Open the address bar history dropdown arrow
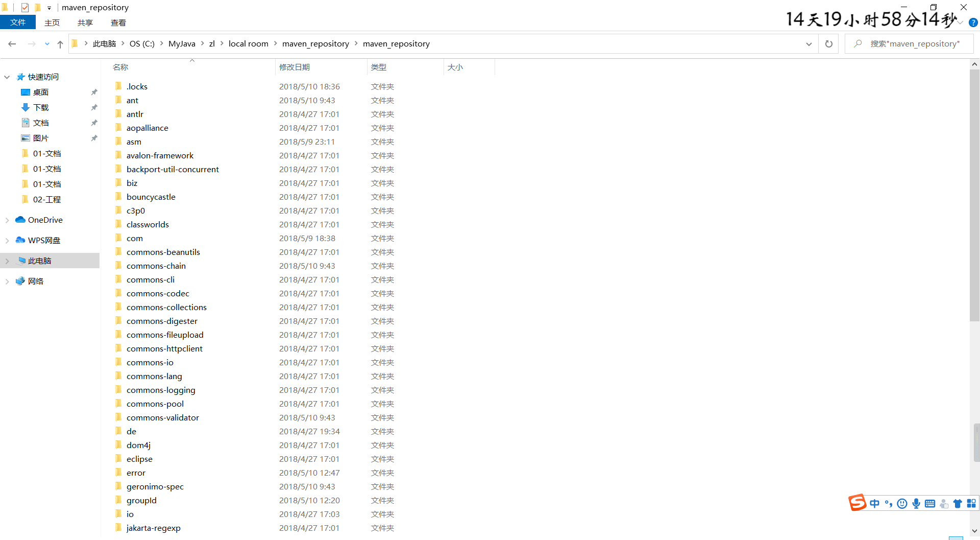The height and width of the screenshot is (540, 980). click(x=808, y=44)
